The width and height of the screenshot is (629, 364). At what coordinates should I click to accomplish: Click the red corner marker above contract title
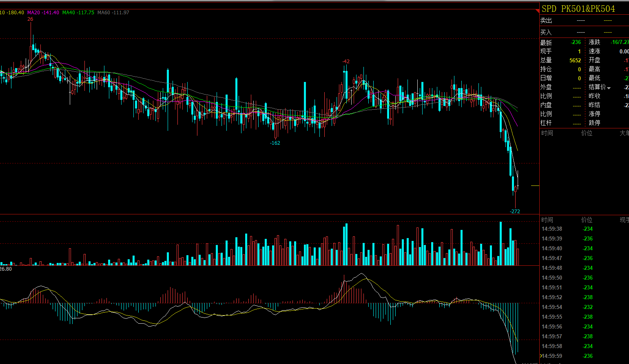pos(537,11)
